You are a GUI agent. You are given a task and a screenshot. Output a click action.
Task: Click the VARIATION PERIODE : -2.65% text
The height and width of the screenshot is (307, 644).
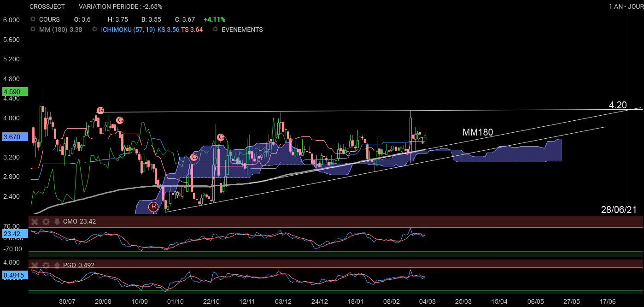[120, 6]
